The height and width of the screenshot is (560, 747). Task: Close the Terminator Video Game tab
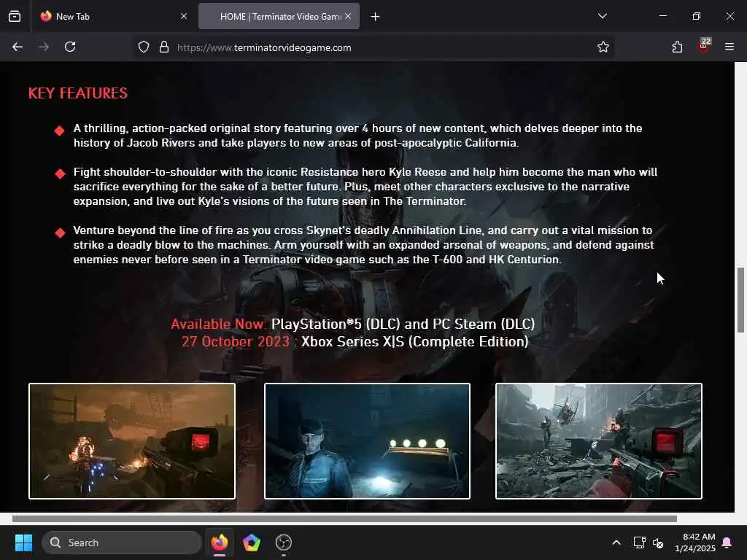348,16
